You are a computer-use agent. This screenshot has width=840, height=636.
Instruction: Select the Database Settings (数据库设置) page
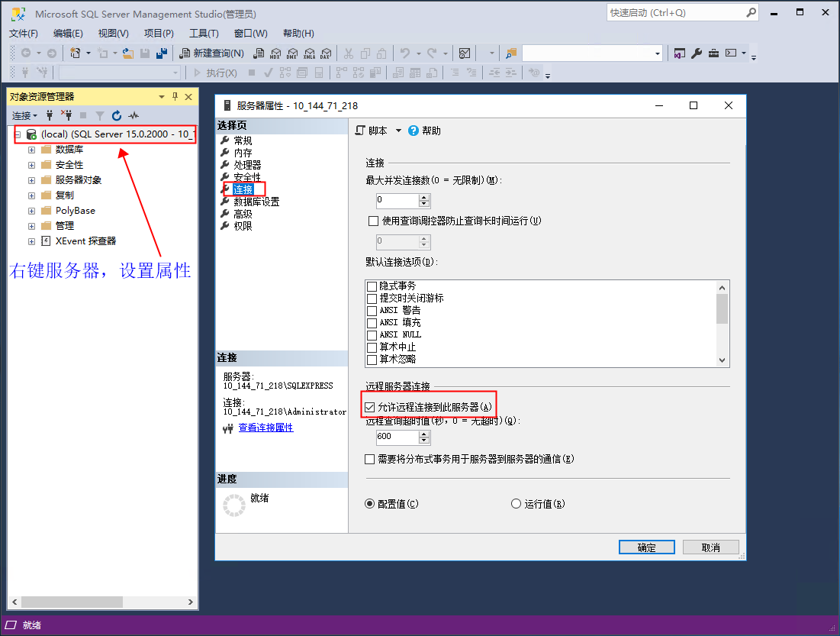[256, 202]
